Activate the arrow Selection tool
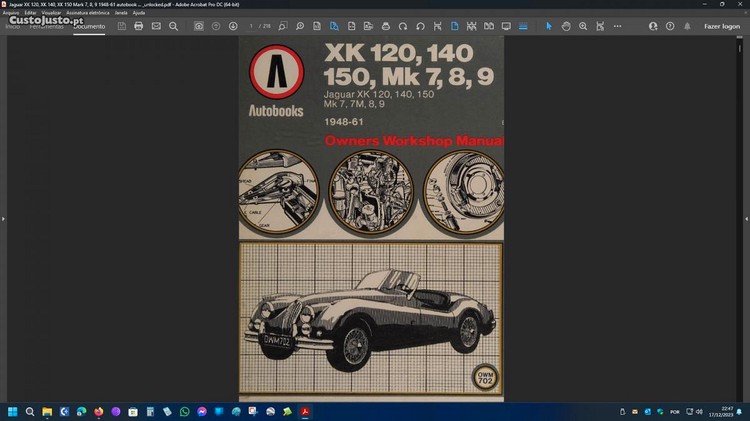 pyautogui.click(x=548, y=26)
